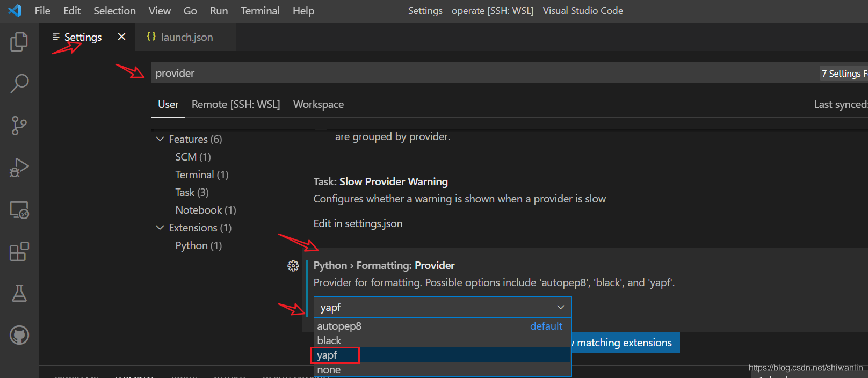Open the Help menu

pyautogui.click(x=303, y=11)
